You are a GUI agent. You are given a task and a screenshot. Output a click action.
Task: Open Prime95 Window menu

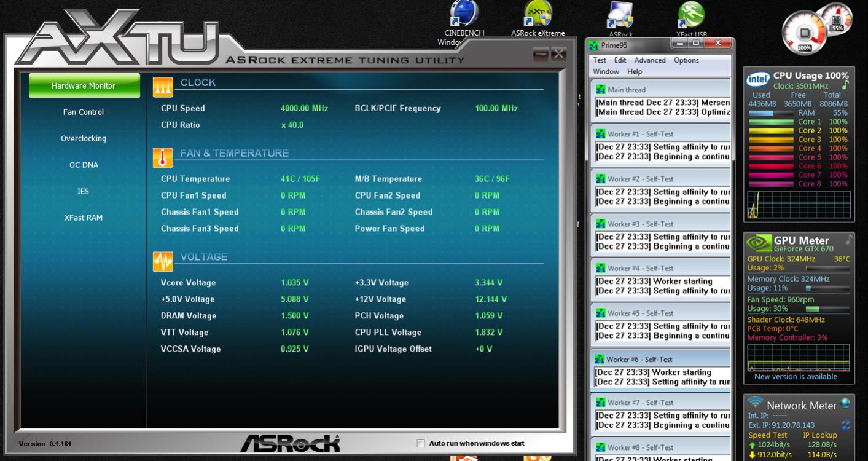606,71
